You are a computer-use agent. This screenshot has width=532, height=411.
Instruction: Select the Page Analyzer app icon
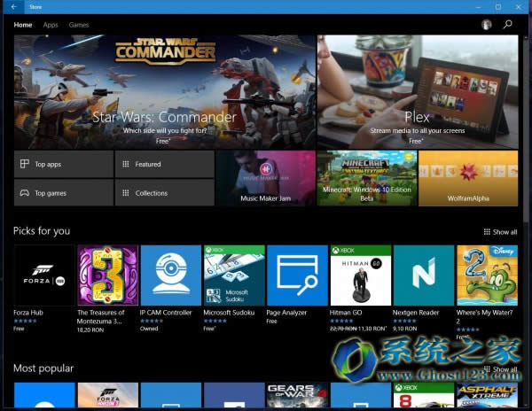pyautogui.click(x=297, y=275)
